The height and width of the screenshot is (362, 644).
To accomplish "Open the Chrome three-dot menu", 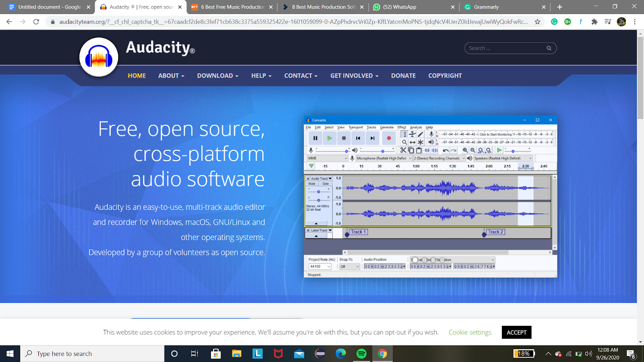I will (635, 22).
